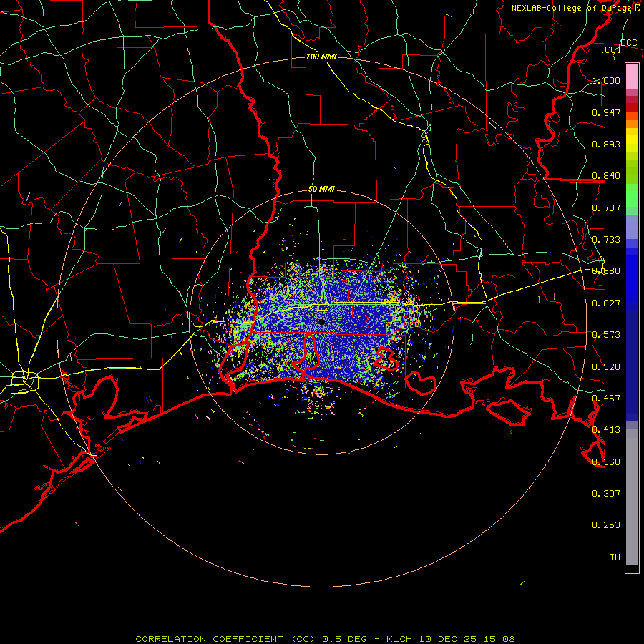The image size is (644, 644).
Task: Click the 0.627 scale value
Action: (606, 303)
